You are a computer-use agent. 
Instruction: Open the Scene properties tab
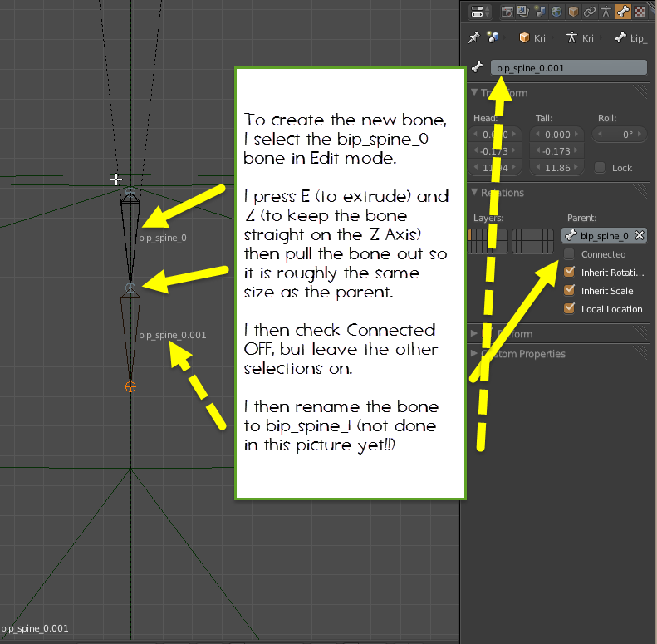[540, 12]
